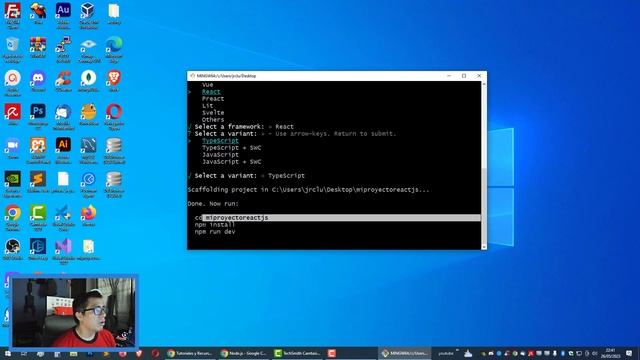Open the Discord desktop shortcut
This screenshot has width=640, height=360.
38,78
